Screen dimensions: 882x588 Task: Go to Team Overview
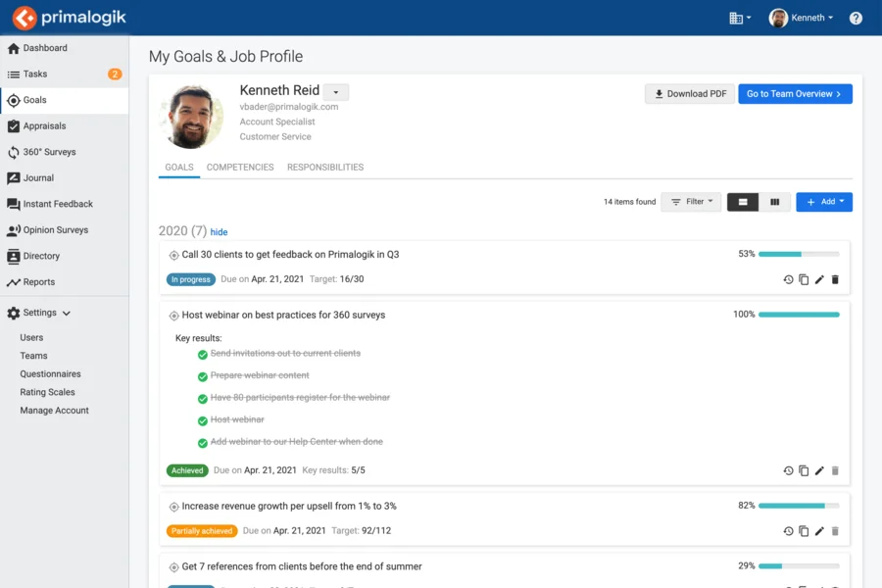[x=796, y=94]
